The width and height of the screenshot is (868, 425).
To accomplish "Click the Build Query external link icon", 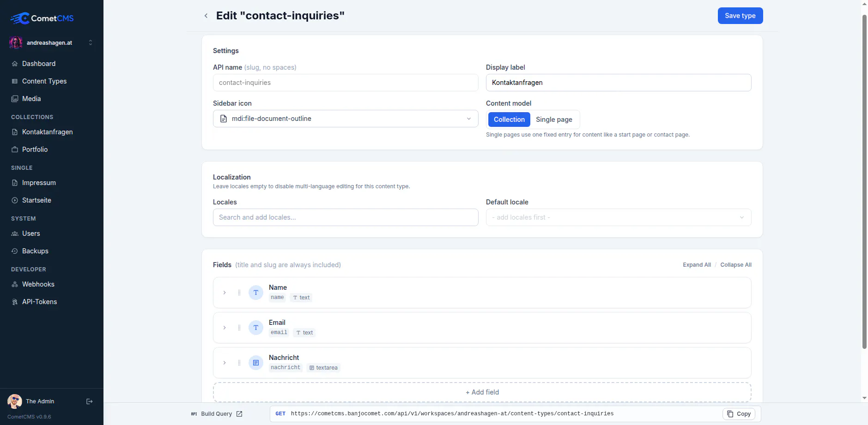I will (239, 414).
